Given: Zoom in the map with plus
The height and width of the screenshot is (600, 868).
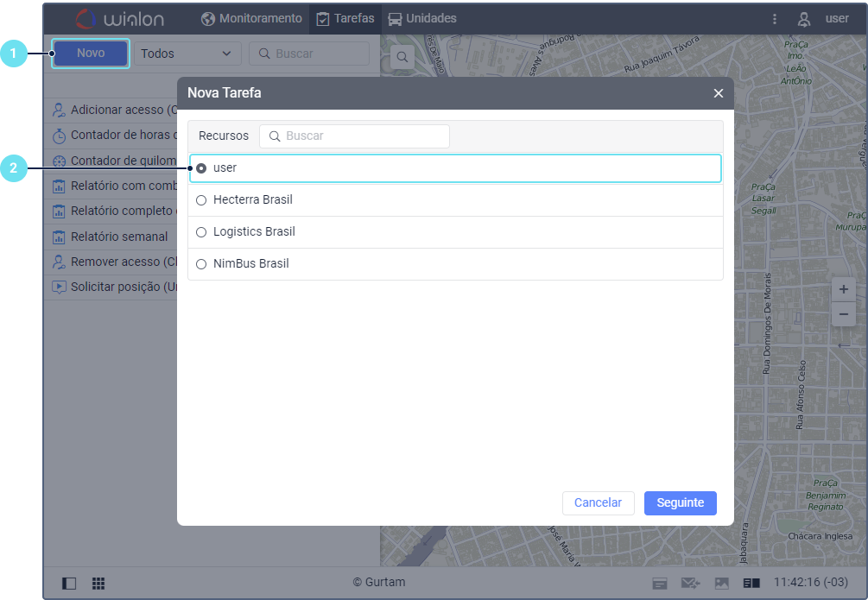Looking at the screenshot, I should [843, 289].
